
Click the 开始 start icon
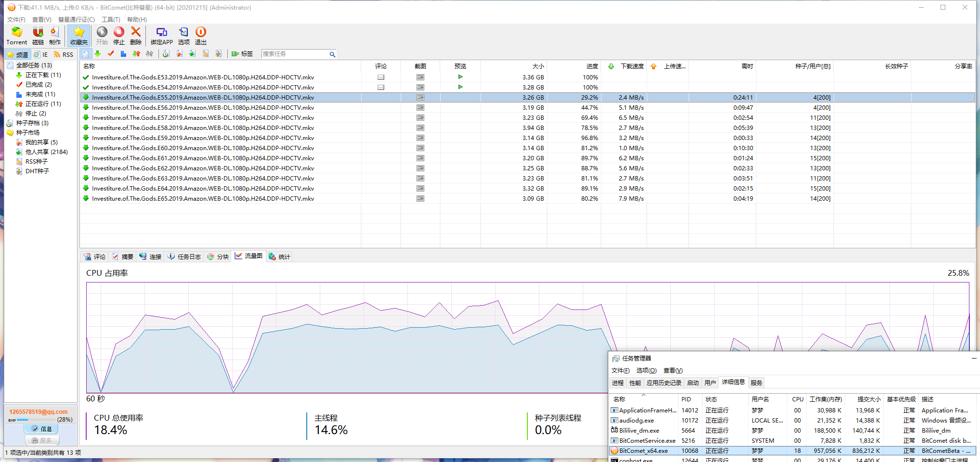(102, 36)
